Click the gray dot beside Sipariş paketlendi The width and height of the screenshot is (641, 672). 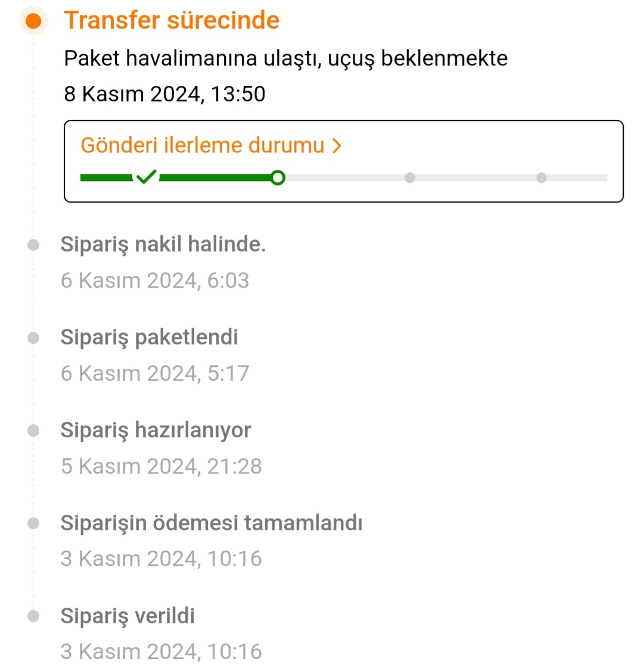click(34, 338)
